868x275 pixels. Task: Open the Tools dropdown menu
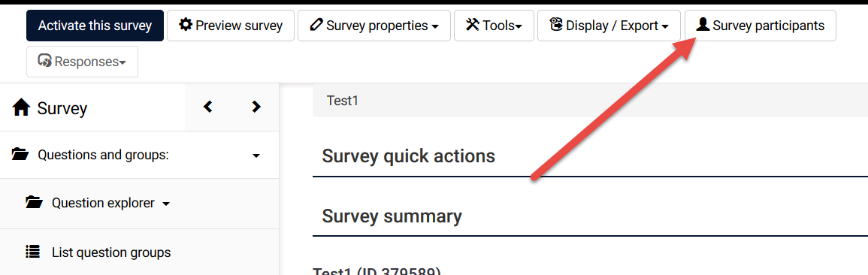point(494,26)
